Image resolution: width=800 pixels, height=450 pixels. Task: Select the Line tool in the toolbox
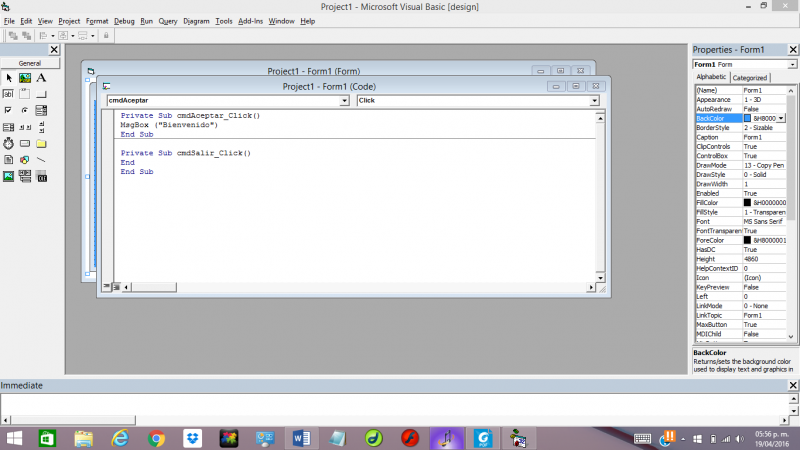[x=41, y=160]
